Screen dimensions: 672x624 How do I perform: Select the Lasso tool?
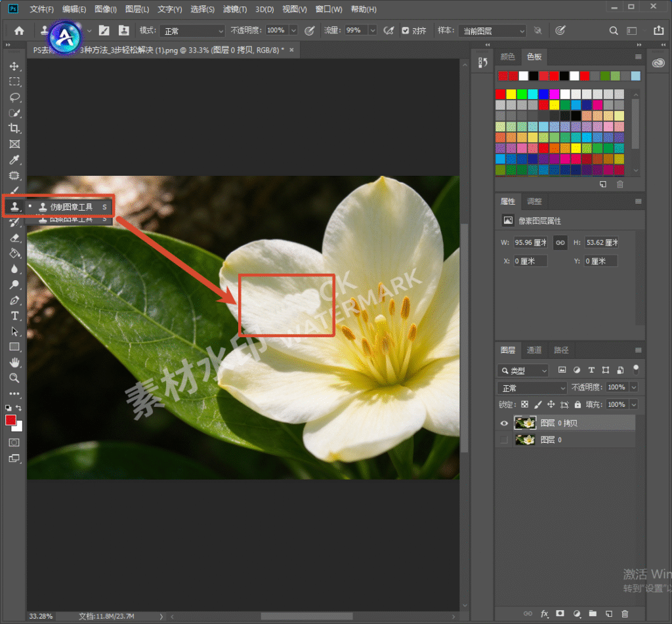[14, 97]
